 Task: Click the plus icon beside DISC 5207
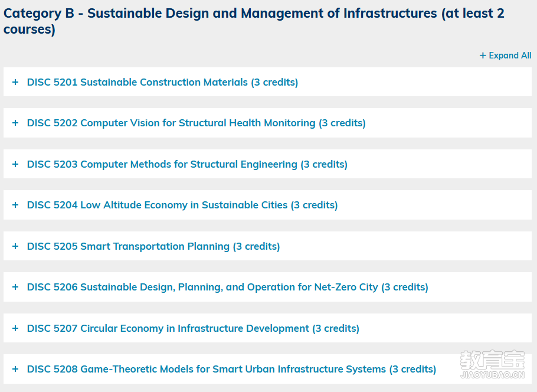coord(15,328)
